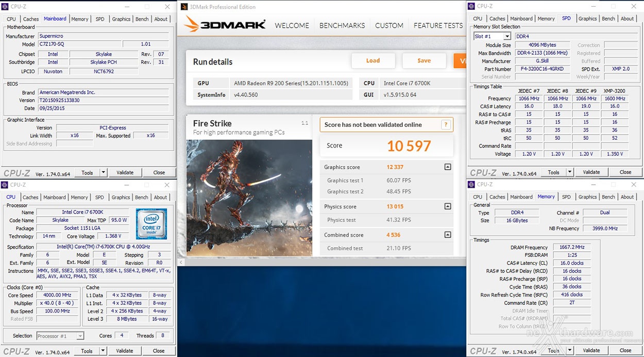The image size is (644, 357).
Task: Click CPU-Z title icon of Mainboard window
Action: (5, 7)
